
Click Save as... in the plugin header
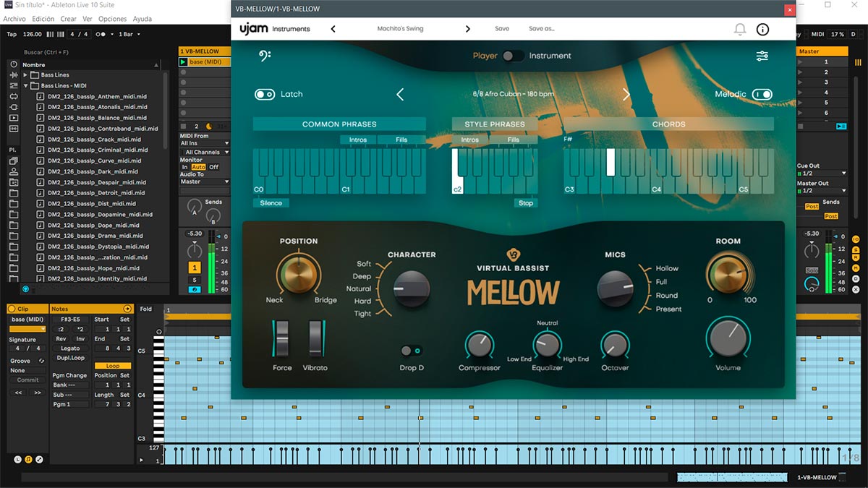pyautogui.click(x=542, y=29)
